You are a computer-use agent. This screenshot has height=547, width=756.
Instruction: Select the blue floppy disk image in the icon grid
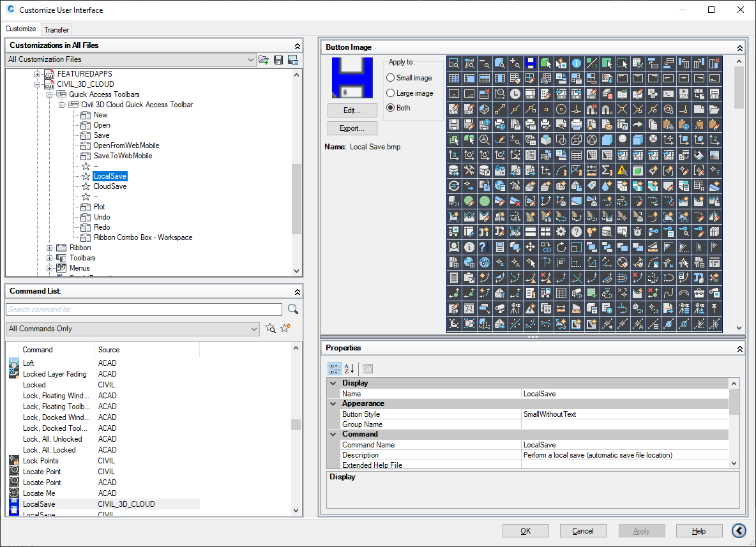pyautogui.click(x=531, y=63)
